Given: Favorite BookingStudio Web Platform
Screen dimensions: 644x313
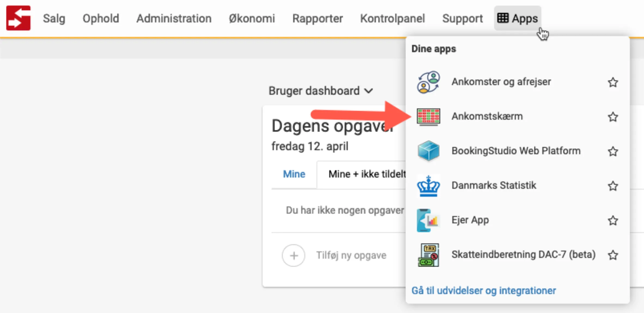Looking at the screenshot, I should 613,152.
